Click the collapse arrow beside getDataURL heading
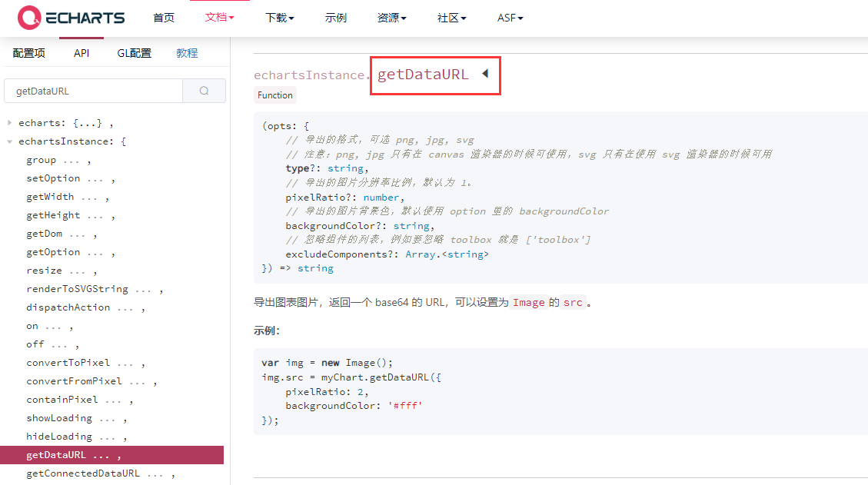The width and height of the screenshot is (868, 485). pos(485,74)
